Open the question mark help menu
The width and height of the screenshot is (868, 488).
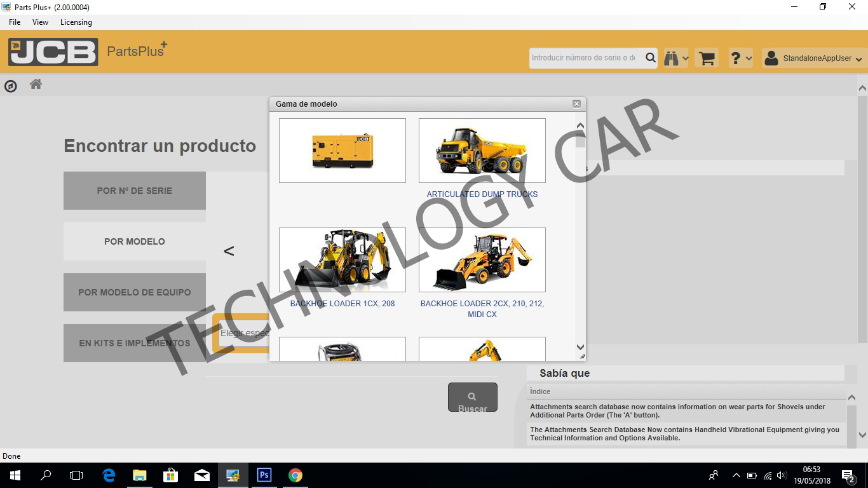[x=735, y=58]
